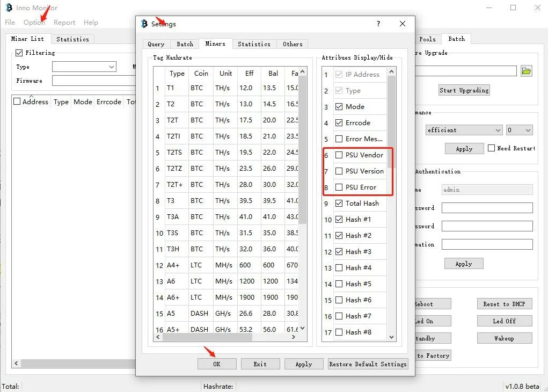Viewport: 548px width, 392px height.
Task: Close the Settings dialog with X
Action: [402, 24]
